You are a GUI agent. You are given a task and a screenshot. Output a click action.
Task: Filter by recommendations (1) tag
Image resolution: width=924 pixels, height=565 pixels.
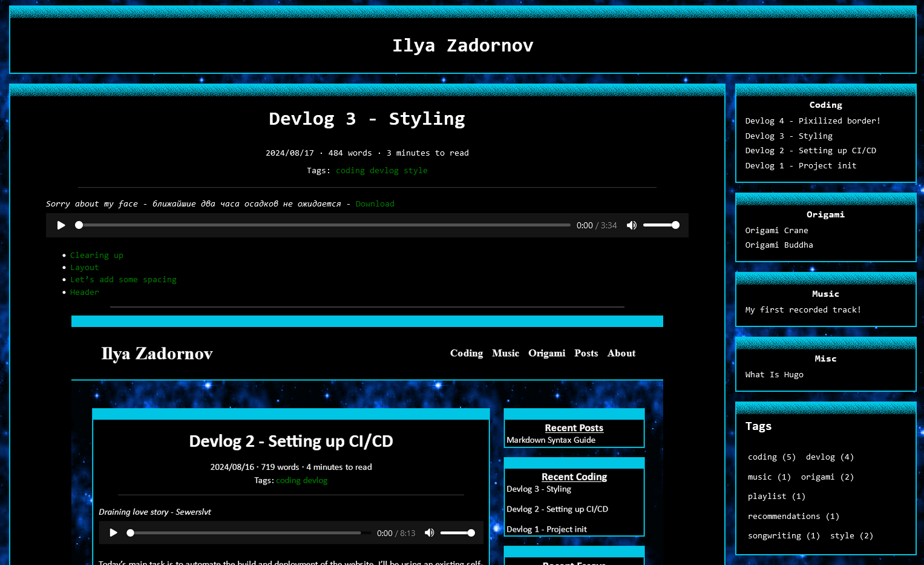point(794,517)
